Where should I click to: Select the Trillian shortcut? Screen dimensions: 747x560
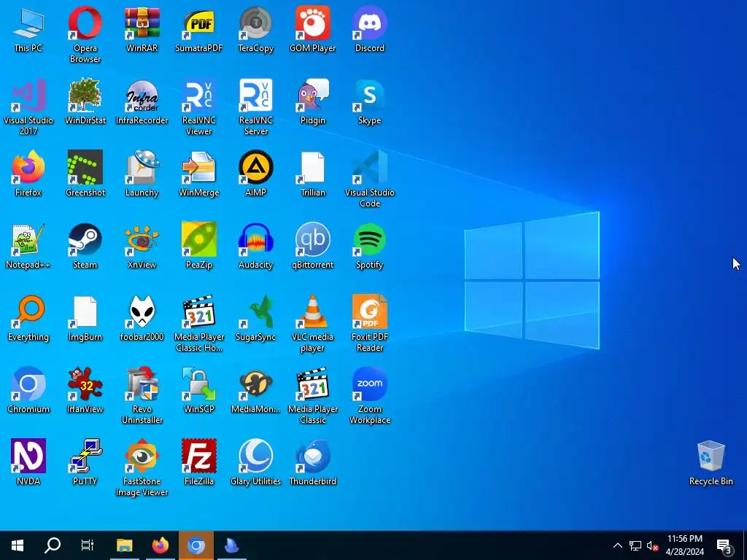pos(312,174)
